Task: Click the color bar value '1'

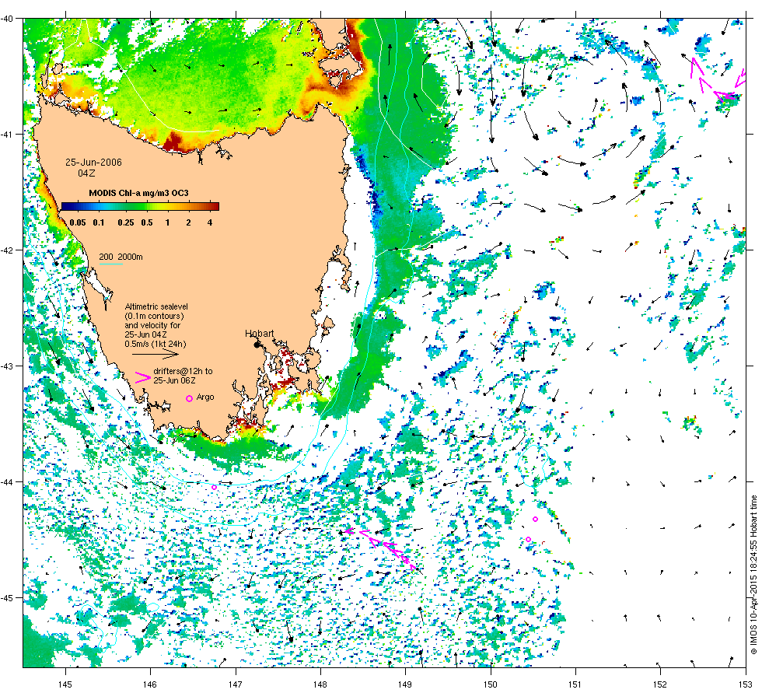Action: 168,222
